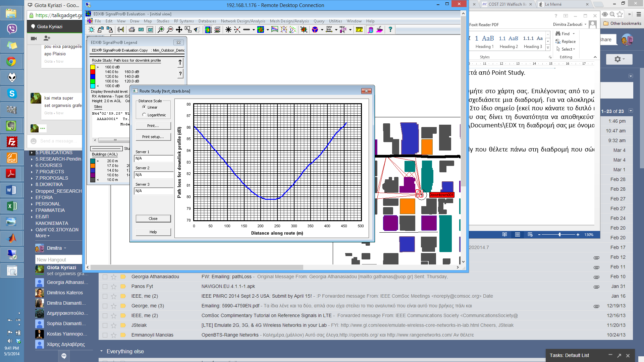Open the Select dropdown in Word Editing group

(x=566, y=49)
